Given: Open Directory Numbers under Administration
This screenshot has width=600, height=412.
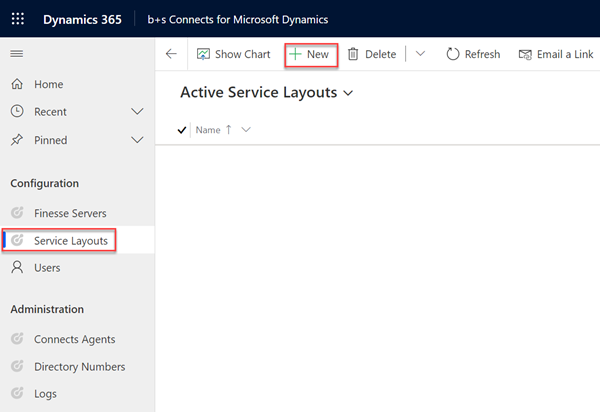Looking at the screenshot, I should coord(78,366).
